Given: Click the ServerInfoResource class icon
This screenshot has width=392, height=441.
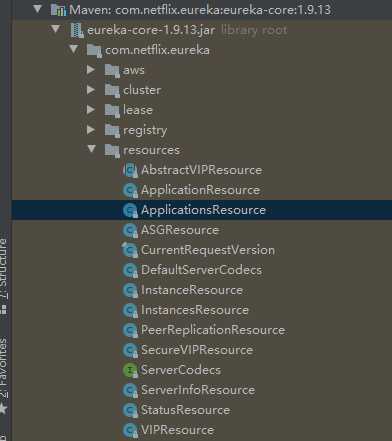Looking at the screenshot, I should (x=130, y=391).
